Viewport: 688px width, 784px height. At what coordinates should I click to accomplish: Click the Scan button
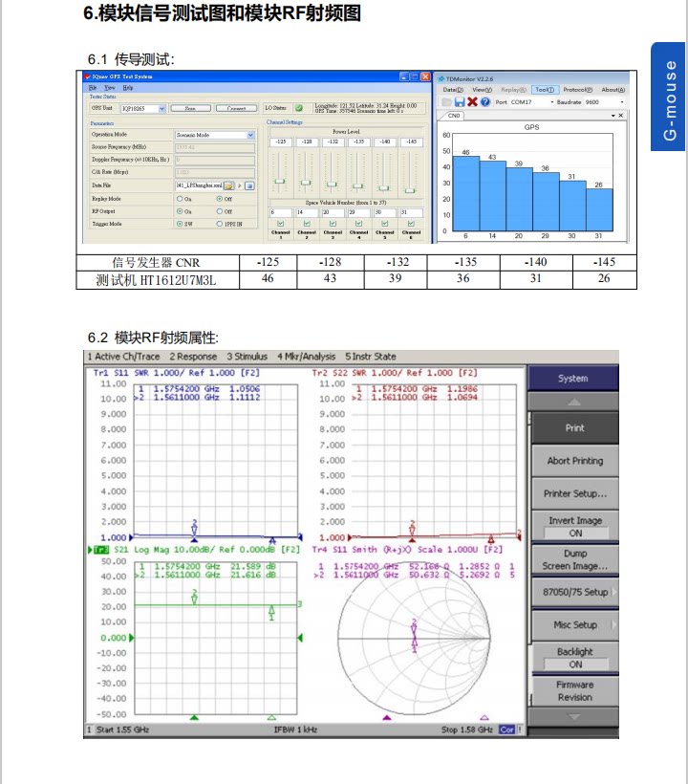tap(190, 108)
